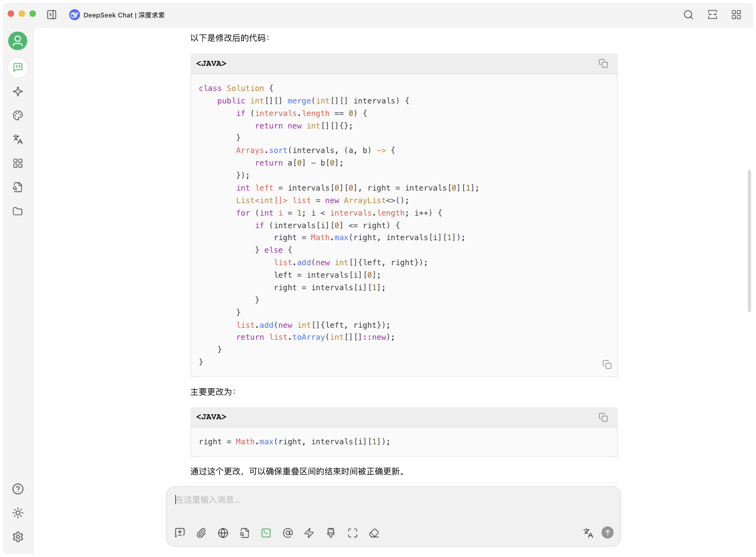Toggle web search with the globe icon

click(223, 532)
